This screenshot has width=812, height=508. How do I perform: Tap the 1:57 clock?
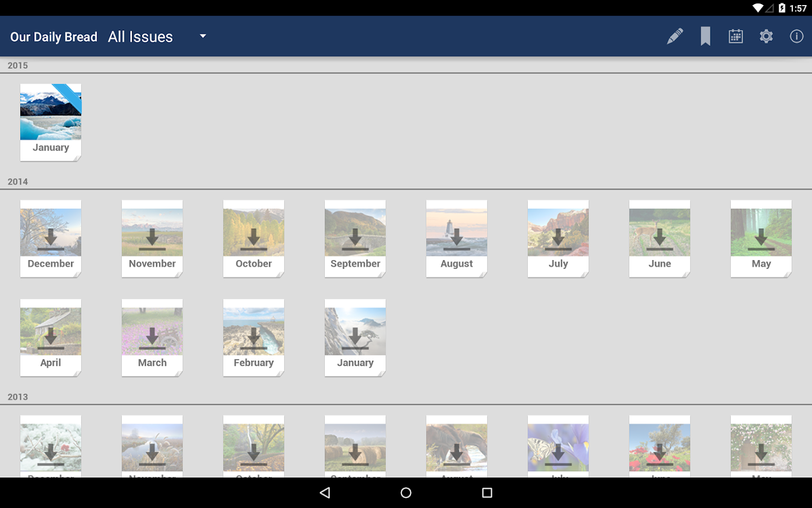tap(798, 8)
